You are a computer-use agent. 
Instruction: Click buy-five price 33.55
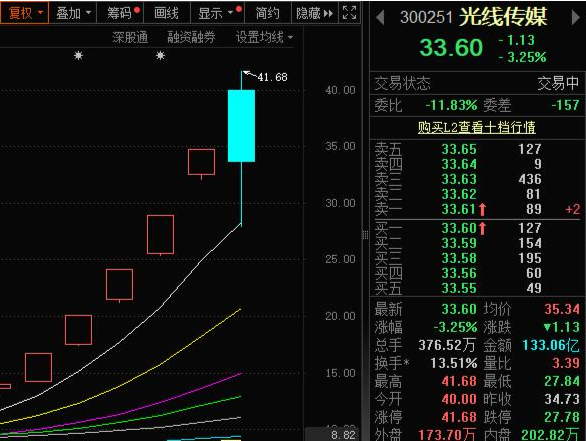click(x=459, y=288)
